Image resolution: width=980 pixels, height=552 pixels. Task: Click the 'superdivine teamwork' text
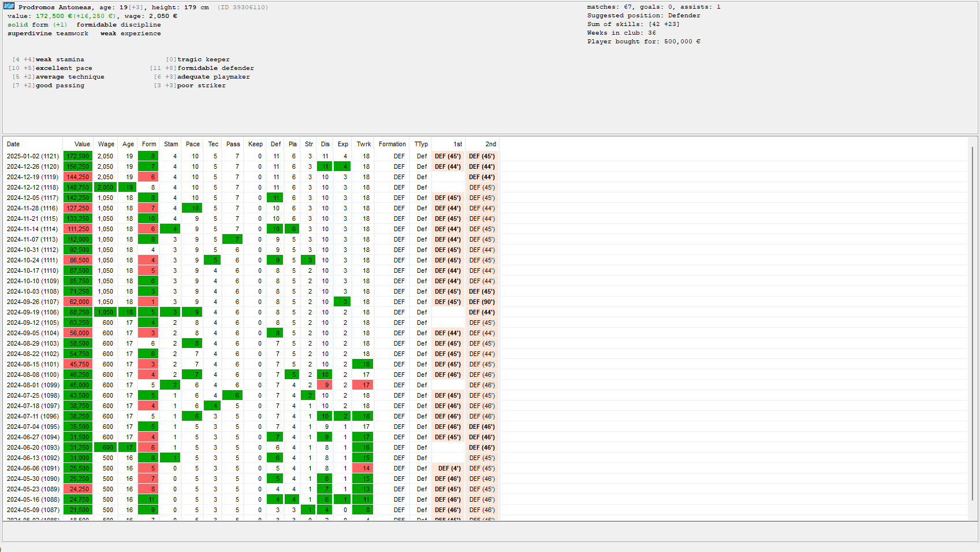(48, 34)
